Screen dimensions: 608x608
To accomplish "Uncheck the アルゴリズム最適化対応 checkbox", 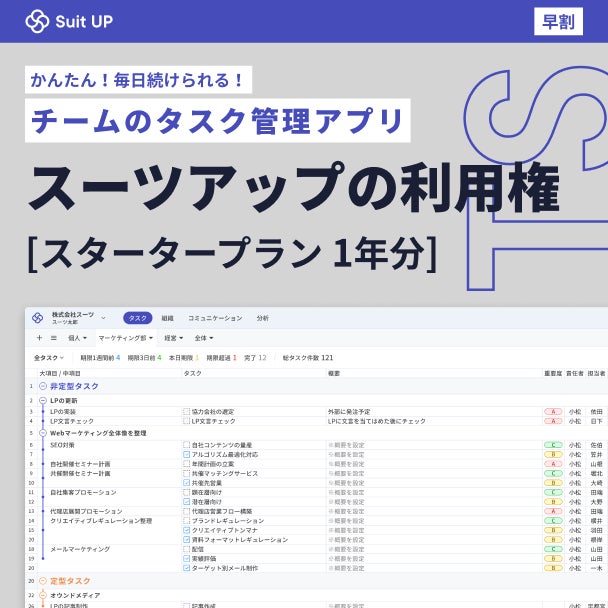I will (x=187, y=454).
